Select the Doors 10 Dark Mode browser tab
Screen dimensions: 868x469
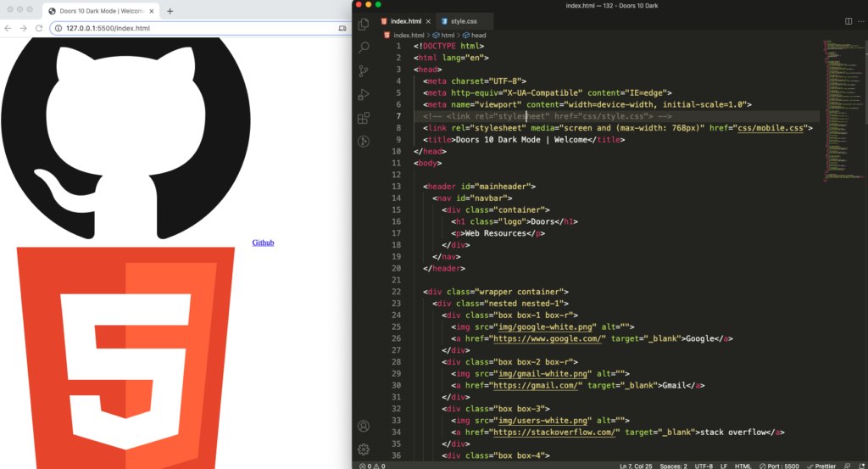tap(102, 11)
